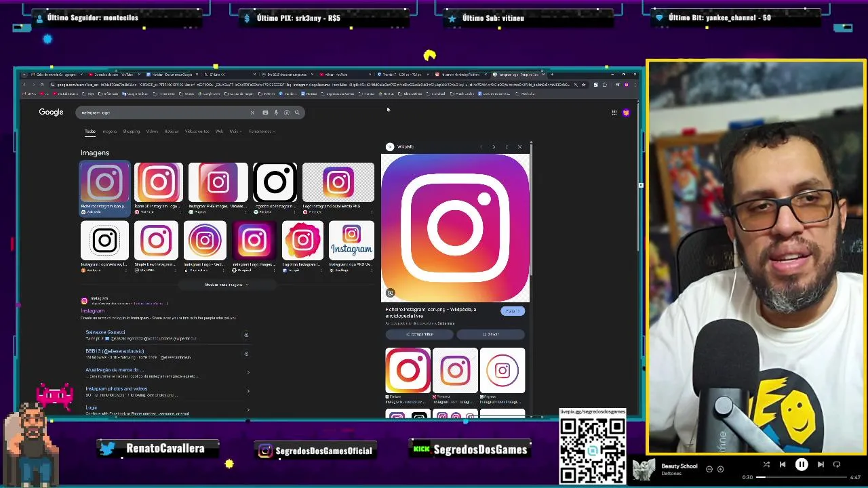Expand chevron beside Atualização da marca
This screenshot has height=488, width=868.
[248, 372]
